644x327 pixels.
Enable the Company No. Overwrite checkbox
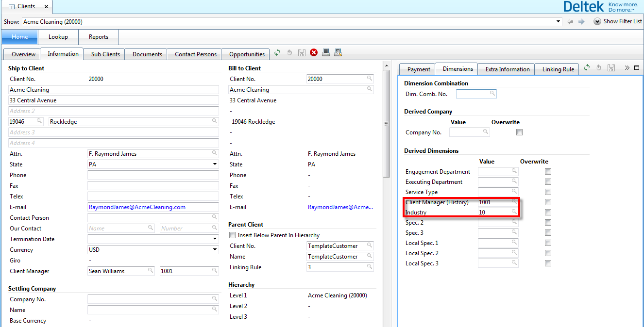tap(519, 132)
